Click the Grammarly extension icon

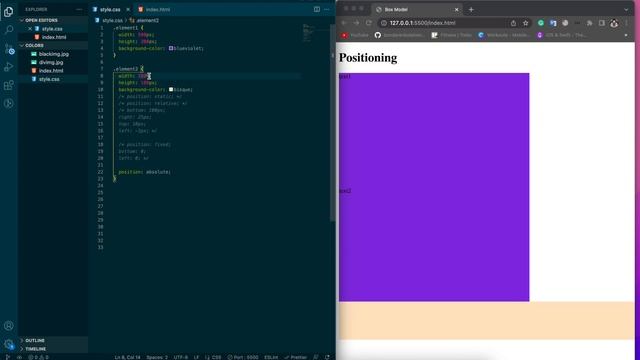pos(541,23)
